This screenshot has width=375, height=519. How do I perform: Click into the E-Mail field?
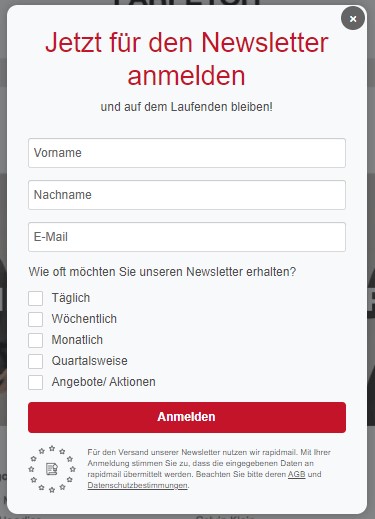[187, 237]
